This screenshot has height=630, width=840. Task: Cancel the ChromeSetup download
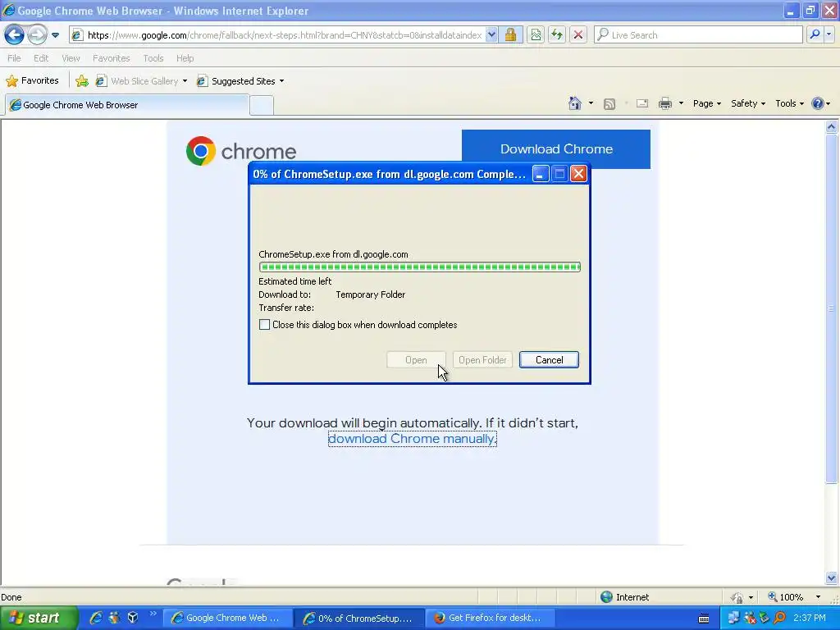[549, 360]
